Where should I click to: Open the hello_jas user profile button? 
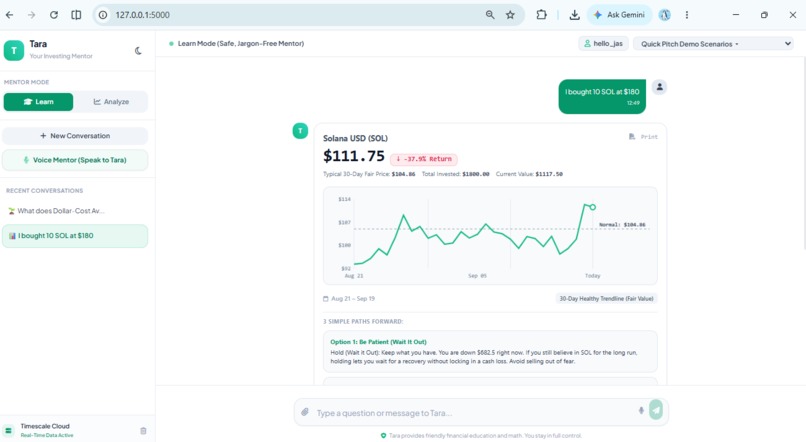pyautogui.click(x=603, y=44)
